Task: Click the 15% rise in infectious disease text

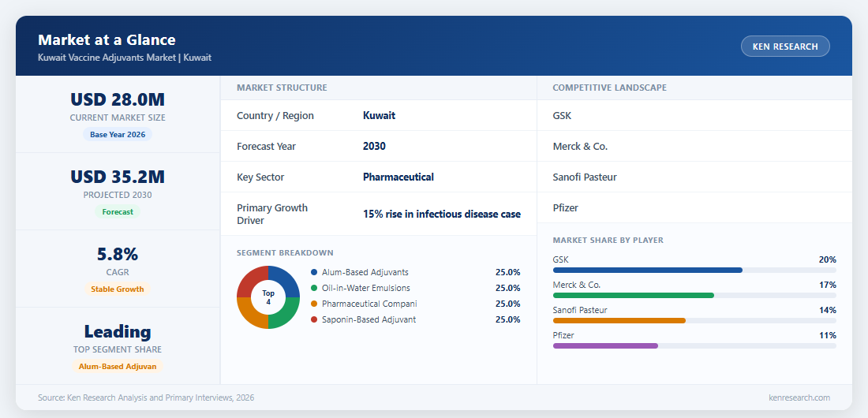Action: (442, 214)
